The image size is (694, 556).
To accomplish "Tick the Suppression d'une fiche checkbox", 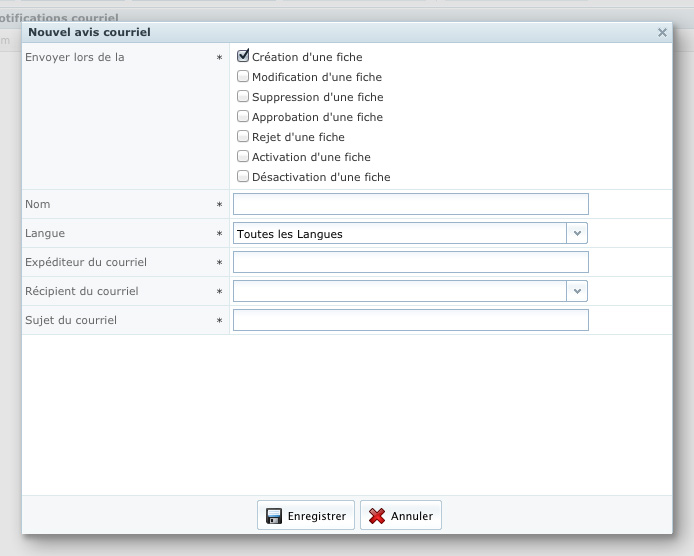I will tap(243, 97).
